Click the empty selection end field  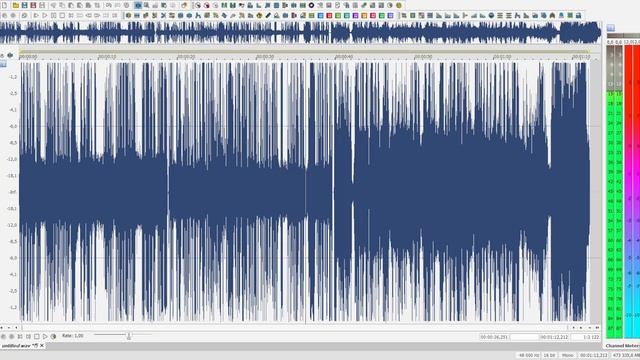coord(524,337)
